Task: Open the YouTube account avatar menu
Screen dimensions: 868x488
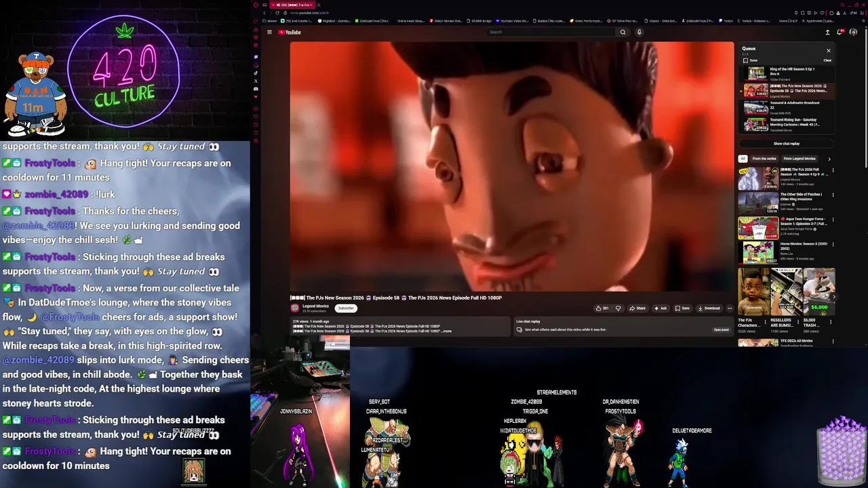Action: (x=853, y=32)
